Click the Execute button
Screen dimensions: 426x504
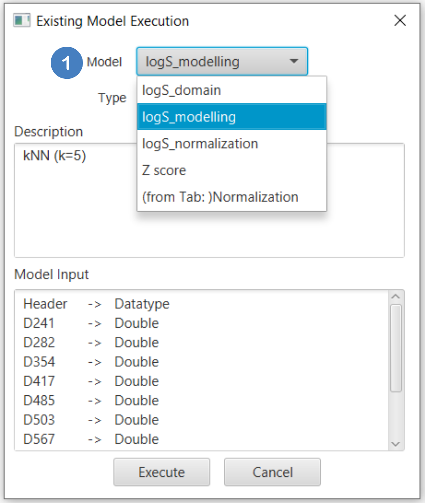[x=162, y=472]
